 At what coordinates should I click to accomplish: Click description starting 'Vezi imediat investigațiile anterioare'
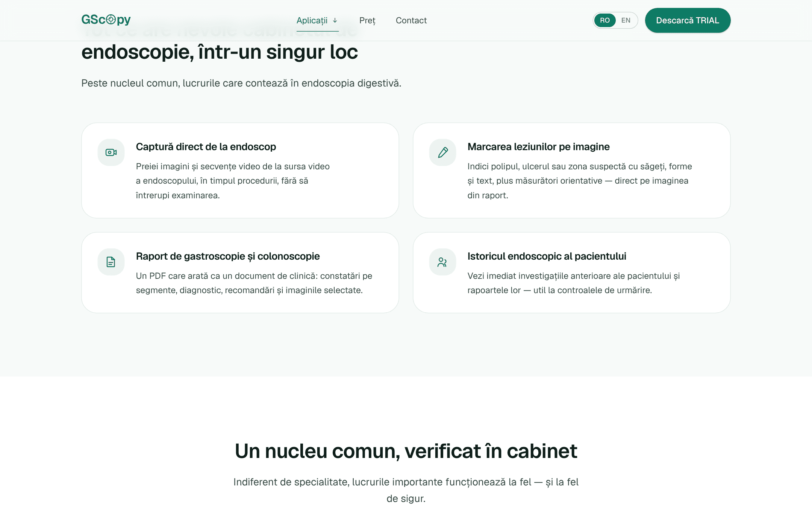(573, 283)
